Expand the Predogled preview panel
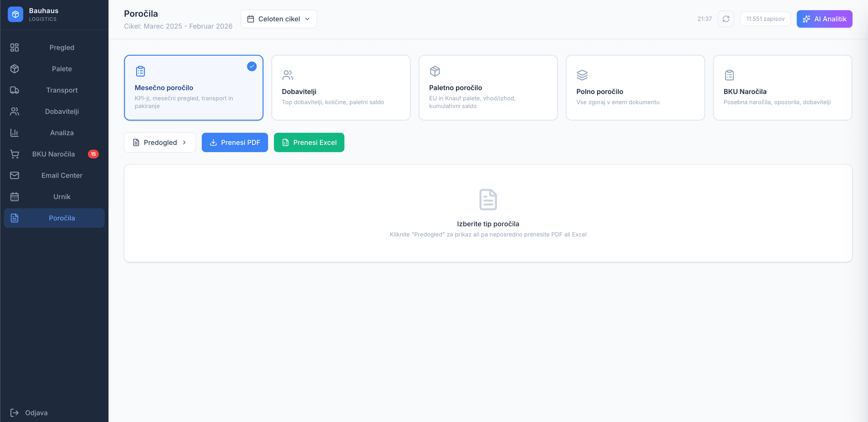 (x=160, y=142)
